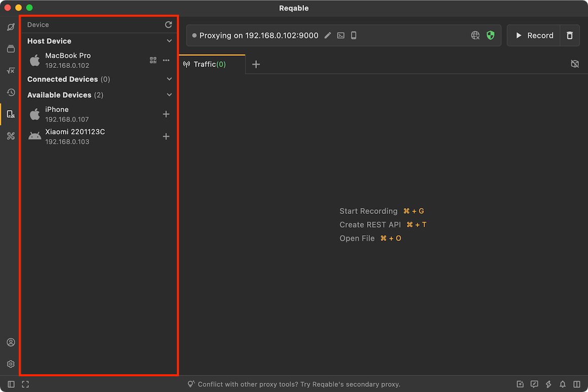
Task: Refresh the Device list
Action: (x=168, y=25)
